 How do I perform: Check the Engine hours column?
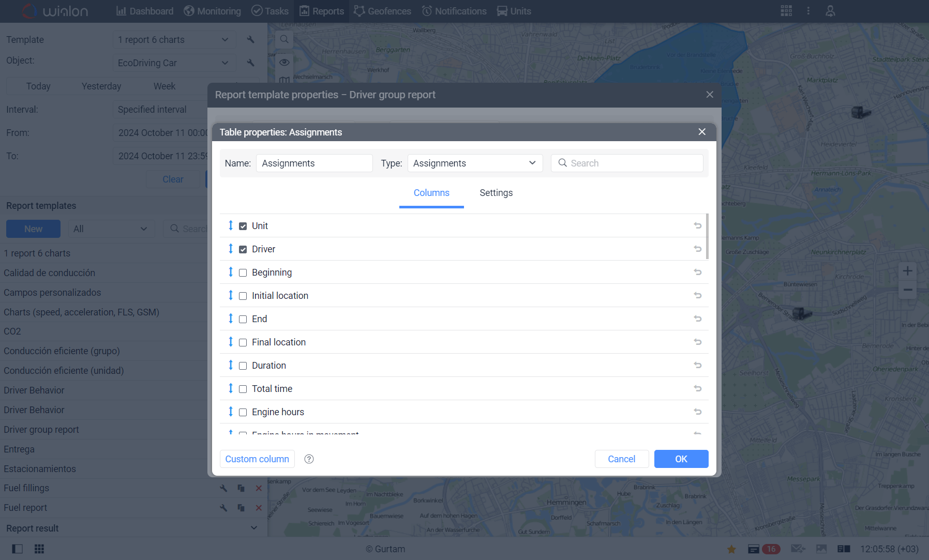[x=243, y=412]
